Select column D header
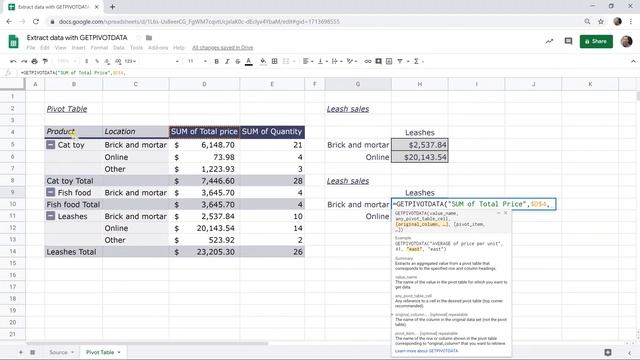This screenshot has width=640, height=360. click(x=204, y=84)
